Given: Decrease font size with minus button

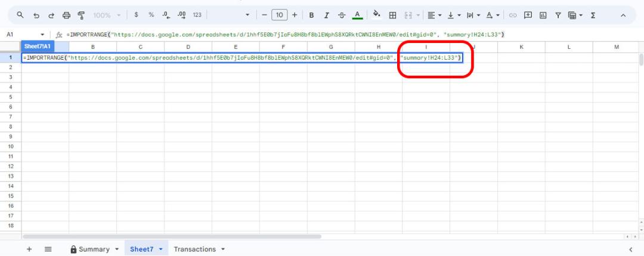Looking at the screenshot, I should 265,15.
